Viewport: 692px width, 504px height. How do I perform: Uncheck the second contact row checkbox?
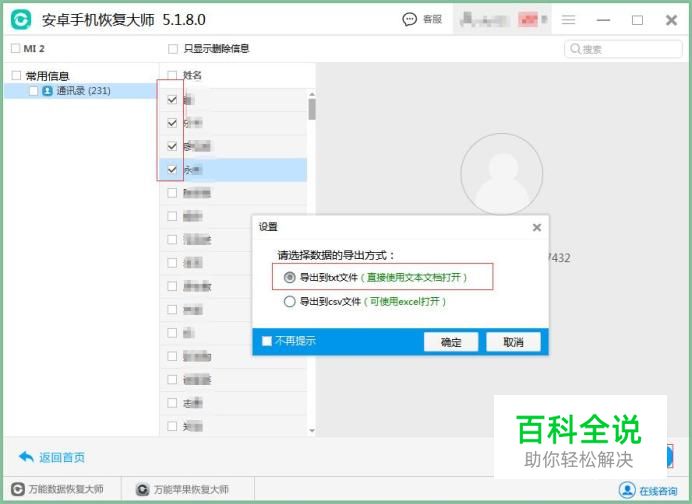pyautogui.click(x=173, y=123)
